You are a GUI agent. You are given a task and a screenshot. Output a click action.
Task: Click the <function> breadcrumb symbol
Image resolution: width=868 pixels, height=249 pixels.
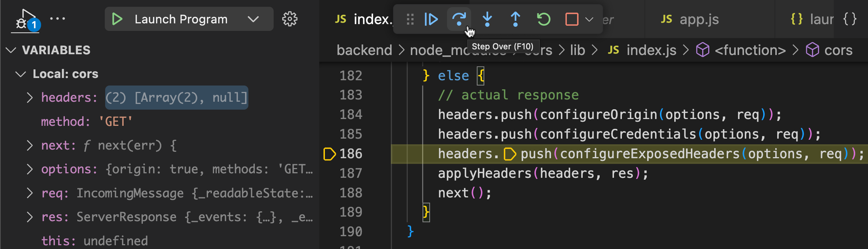[x=741, y=50]
